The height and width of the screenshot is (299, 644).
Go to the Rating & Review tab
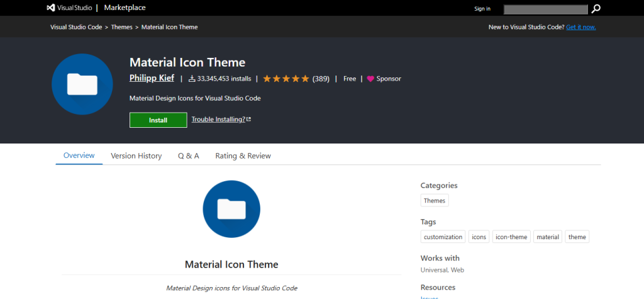coord(243,156)
